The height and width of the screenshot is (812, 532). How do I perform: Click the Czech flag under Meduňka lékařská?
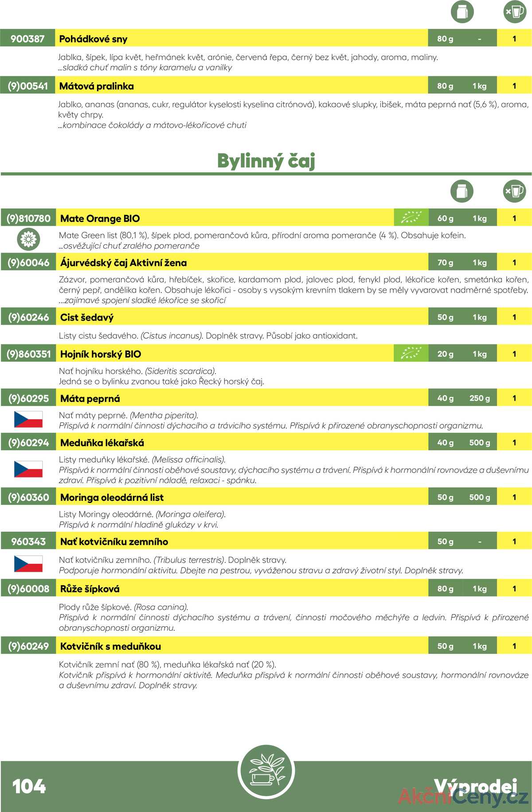tap(28, 469)
